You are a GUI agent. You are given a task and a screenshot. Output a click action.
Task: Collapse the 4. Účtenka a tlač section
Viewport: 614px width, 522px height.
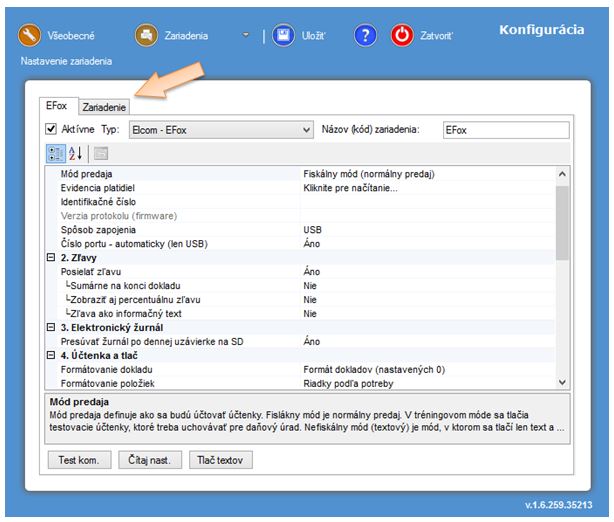pos(51,356)
